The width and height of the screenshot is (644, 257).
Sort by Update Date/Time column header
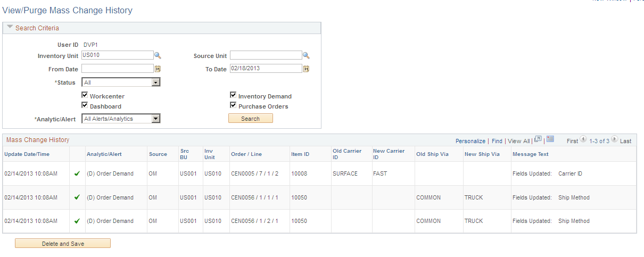pos(27,154)
